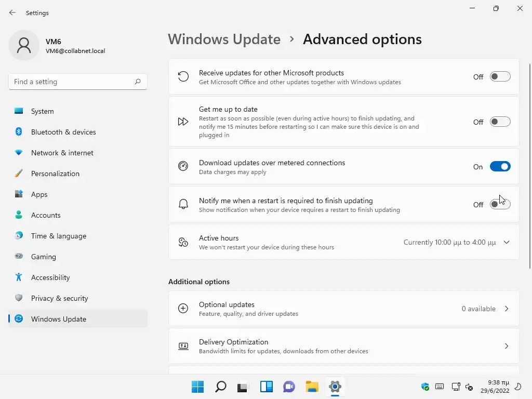This screenshot has height=399, width=532.
Task: Click the Delivery Optimization icon
Action: tap(183, 346)
